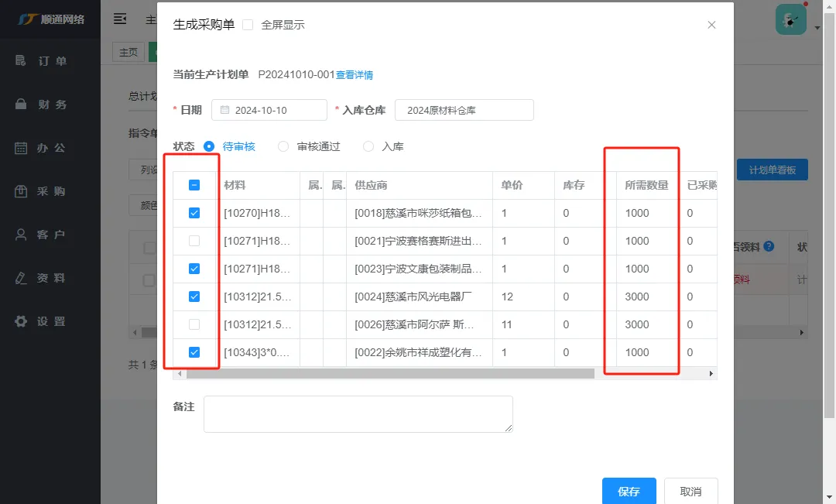
Task: Check the row for supplier [0021]宁波赛格赛斯
Action: (194, 241)
